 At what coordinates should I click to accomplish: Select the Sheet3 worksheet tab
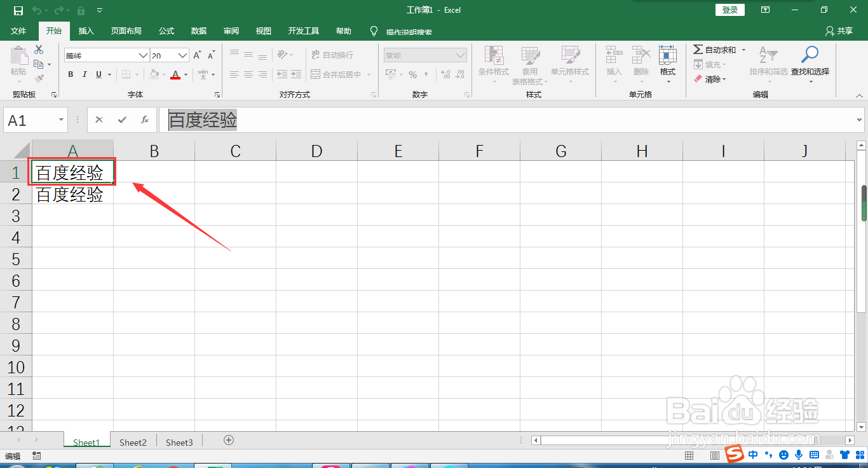point(179,443)
